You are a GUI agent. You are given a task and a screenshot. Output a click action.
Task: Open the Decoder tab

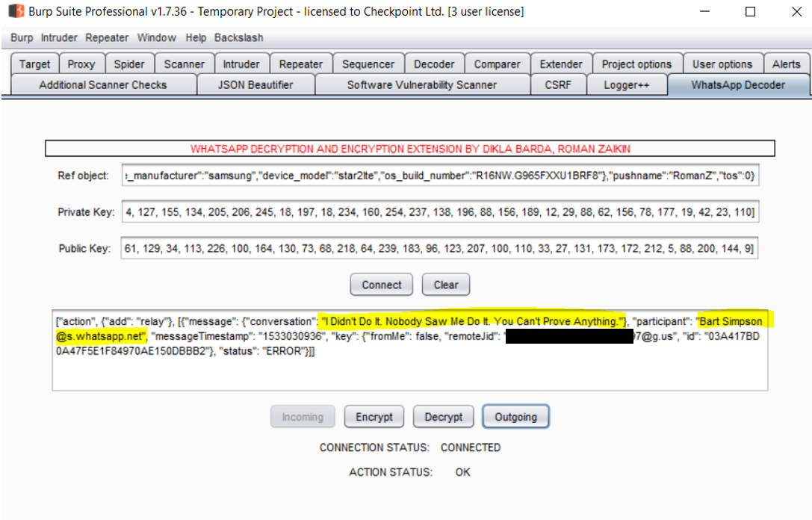(x=434, y=64)
